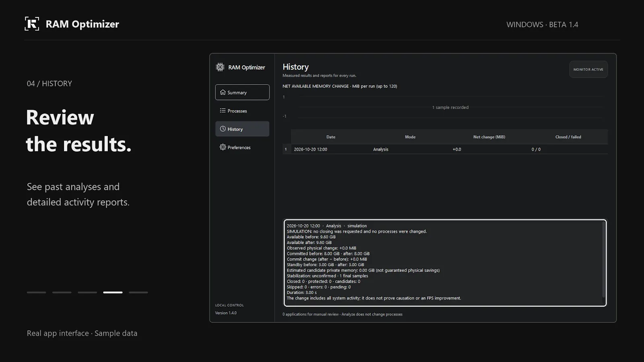Click the last slide indicator dash
Viewport: 644px width, 362px height.
coord(138,292)
